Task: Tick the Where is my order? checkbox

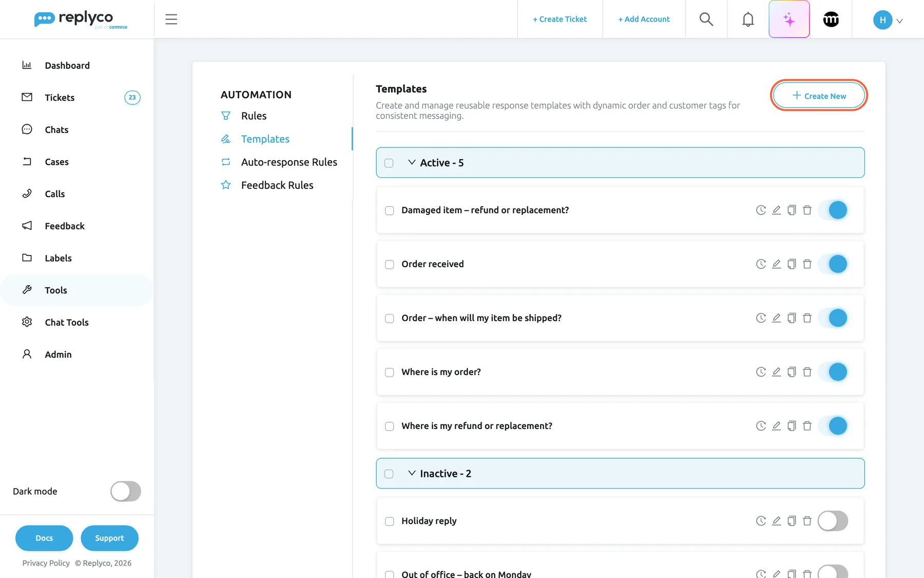Action: (390, 372)
